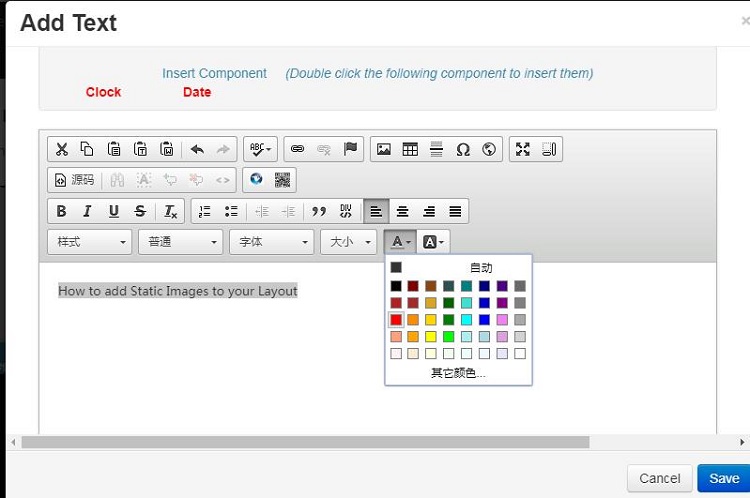Toggle Bold formatting
The image size is (750, 498).
point(61,211)
